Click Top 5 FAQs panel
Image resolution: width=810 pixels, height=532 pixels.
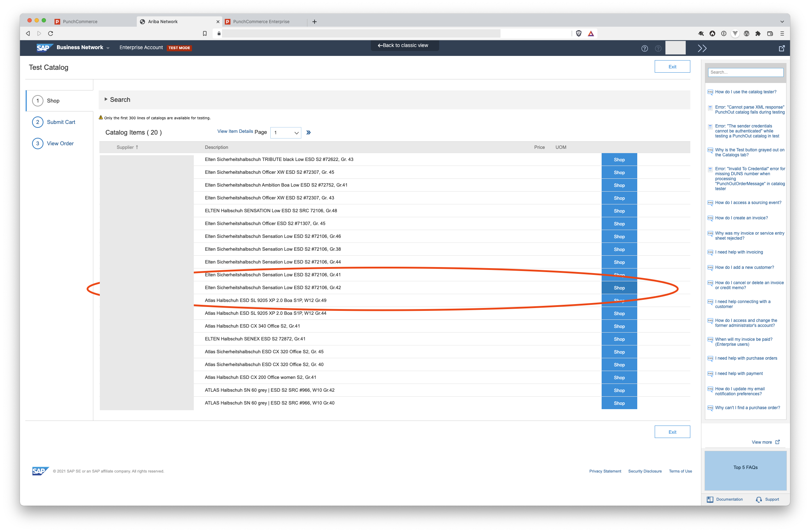745,470
